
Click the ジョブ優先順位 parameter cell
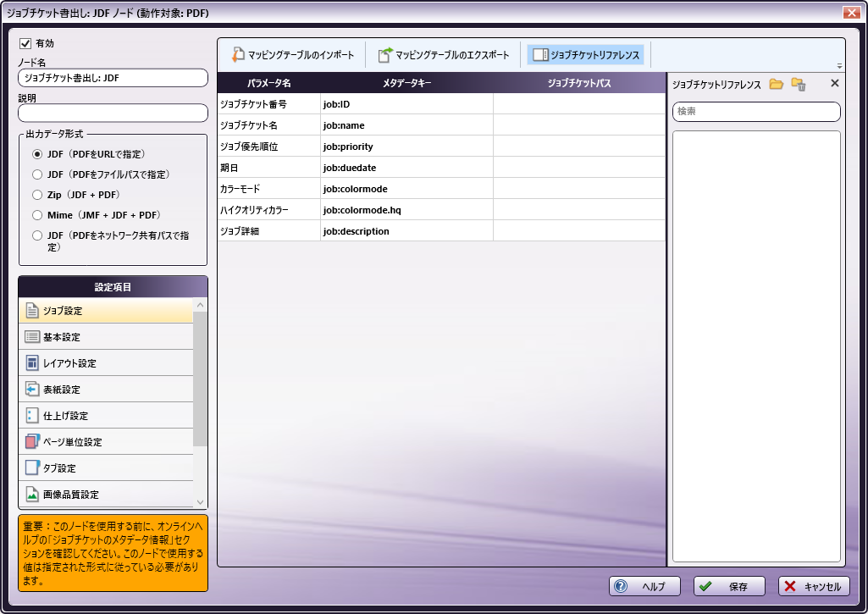pyautogui.click(x=269, y=147)
